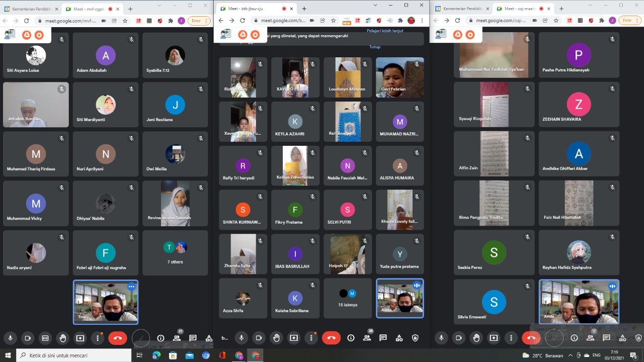
Task: Open host controls in the middle Meet window
Action: point(415,338)
